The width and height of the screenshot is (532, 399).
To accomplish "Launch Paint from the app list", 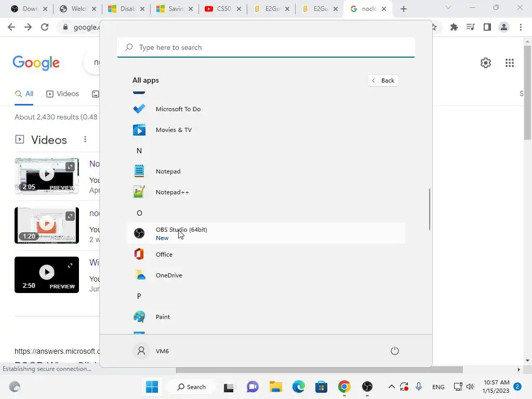I will (x=266, y=316).
